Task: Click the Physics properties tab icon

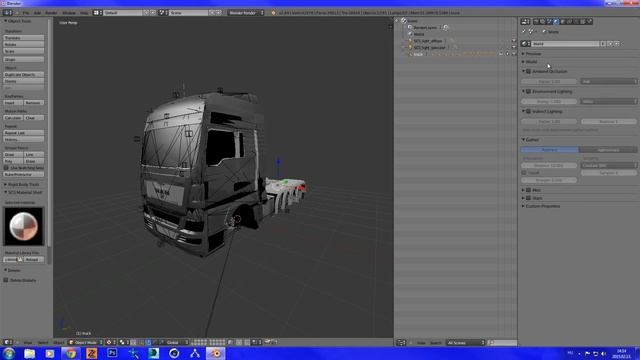Action: pyautogui.click(x=589, y=22)
